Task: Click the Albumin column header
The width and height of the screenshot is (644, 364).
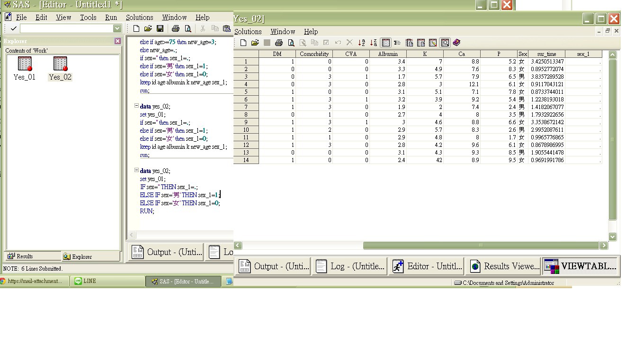Action: click(x=388, y=54)
